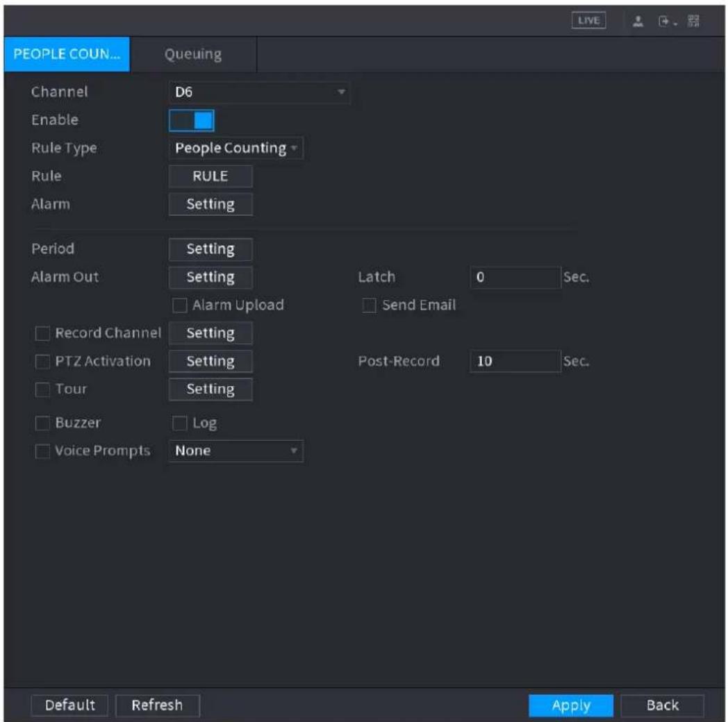
Task: Open the Channel D6 dropdown
Action: 259,92
